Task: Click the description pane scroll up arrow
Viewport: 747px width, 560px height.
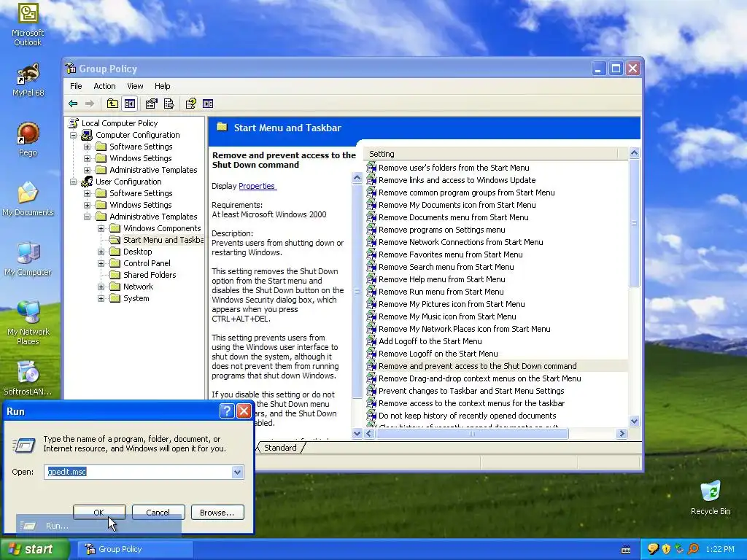Action: (x=357, y=178)
